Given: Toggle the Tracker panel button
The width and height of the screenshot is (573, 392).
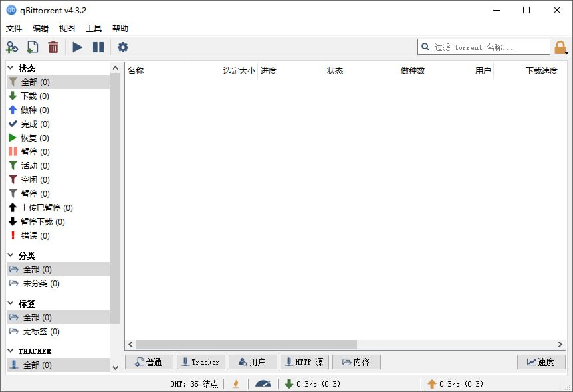Looking at the screenshot, I should pyautogui.click(x=201, y=361).
